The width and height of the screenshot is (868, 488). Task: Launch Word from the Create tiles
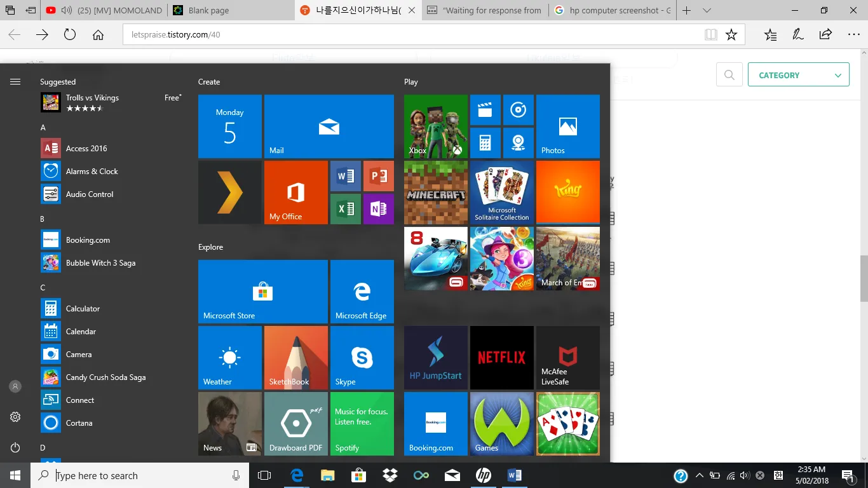point(346,176)
